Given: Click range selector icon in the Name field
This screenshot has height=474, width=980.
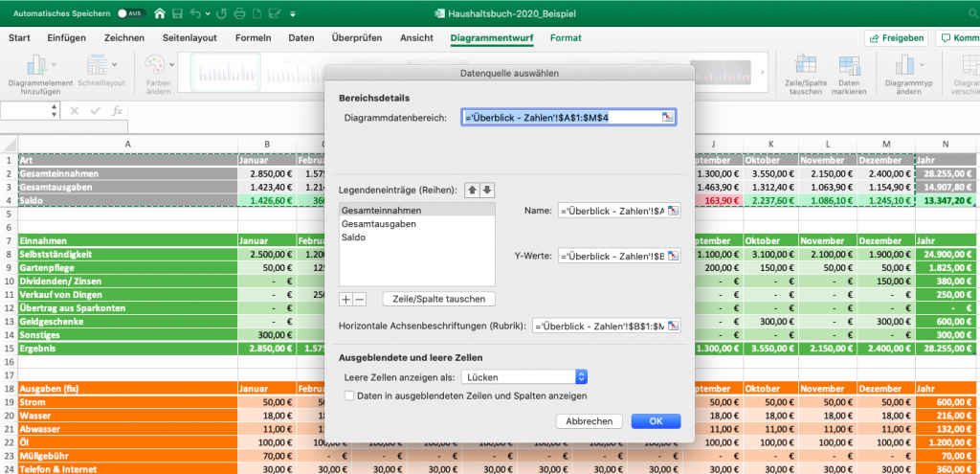Looking at the screenshot, I should pyautogui.click(x=674, y=212).
